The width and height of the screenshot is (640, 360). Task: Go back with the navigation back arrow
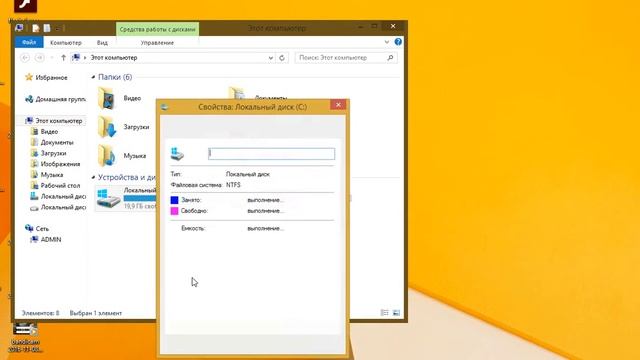25,58
